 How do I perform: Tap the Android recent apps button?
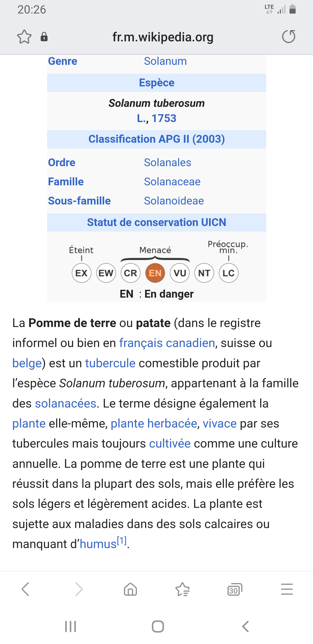(x=70, y=626)
